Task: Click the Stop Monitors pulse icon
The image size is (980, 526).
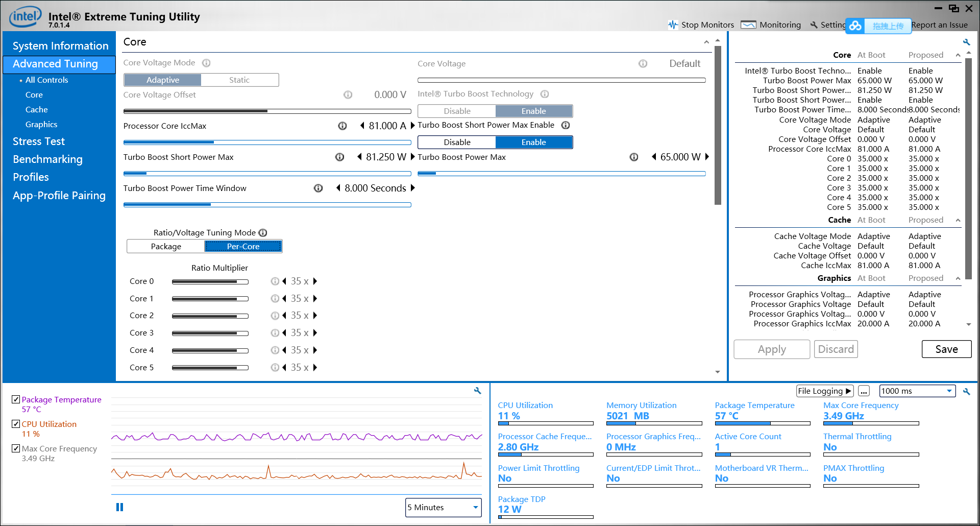Action: 673,25
